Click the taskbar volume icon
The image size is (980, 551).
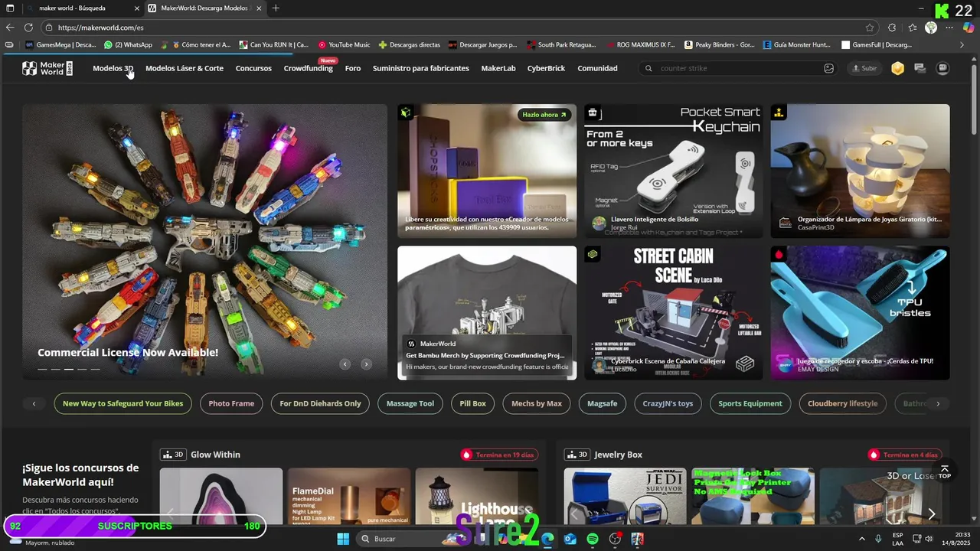coord(929,539)
